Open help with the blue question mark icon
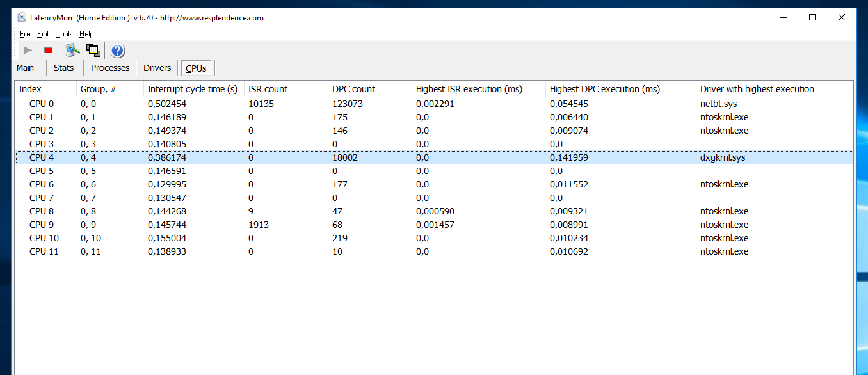Screen dimensions: 868x375 pos(118,51)
